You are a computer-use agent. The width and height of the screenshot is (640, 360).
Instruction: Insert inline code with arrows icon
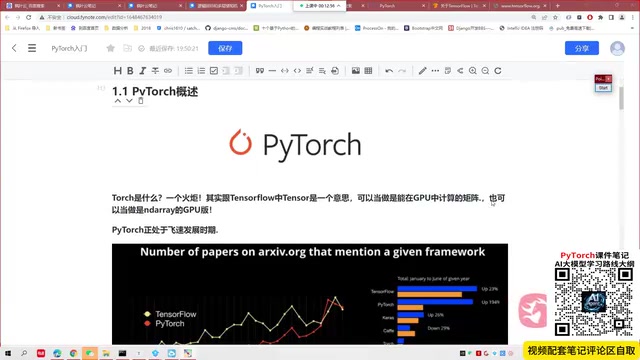click(285, 71)
